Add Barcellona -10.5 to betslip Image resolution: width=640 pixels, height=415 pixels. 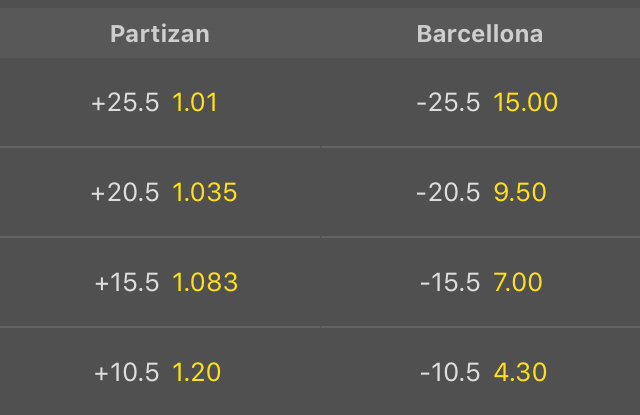(480, 372)
